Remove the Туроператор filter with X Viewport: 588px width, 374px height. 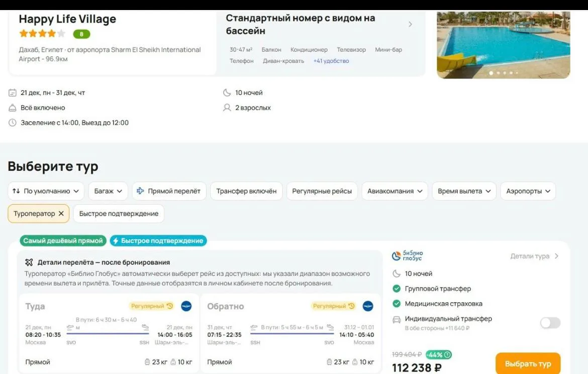(61, 214)
